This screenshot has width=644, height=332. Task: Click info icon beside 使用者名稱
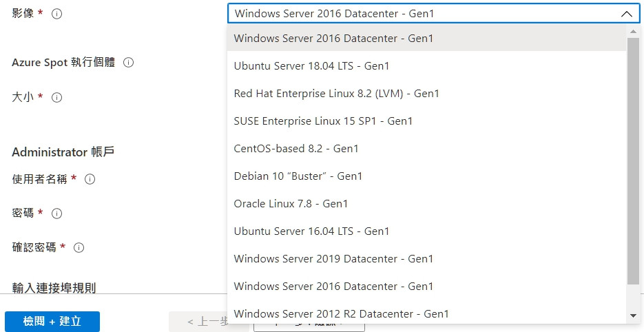point(90,179)
